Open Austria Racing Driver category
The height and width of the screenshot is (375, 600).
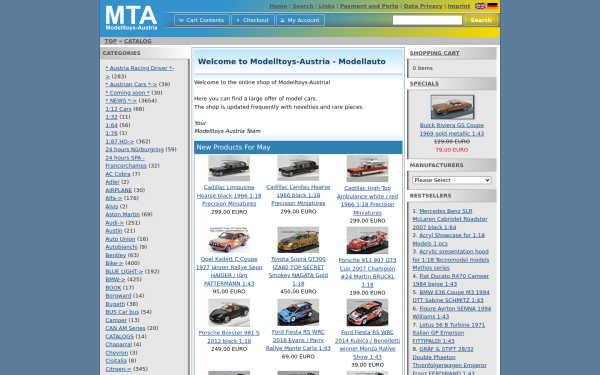click(x=139, y=72)
